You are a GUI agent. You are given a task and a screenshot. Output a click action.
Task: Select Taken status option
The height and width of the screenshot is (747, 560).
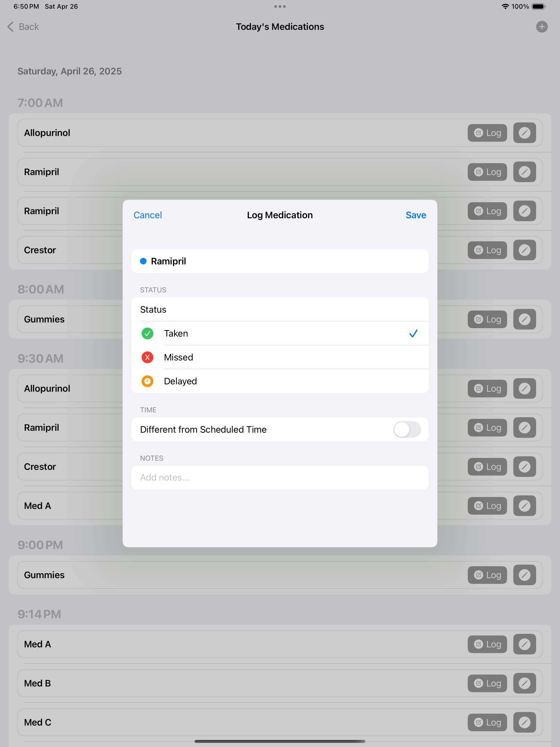[280, 333]
